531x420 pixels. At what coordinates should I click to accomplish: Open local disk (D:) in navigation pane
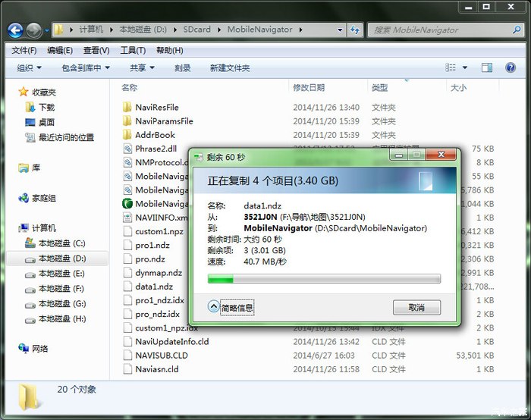(61, 259)
